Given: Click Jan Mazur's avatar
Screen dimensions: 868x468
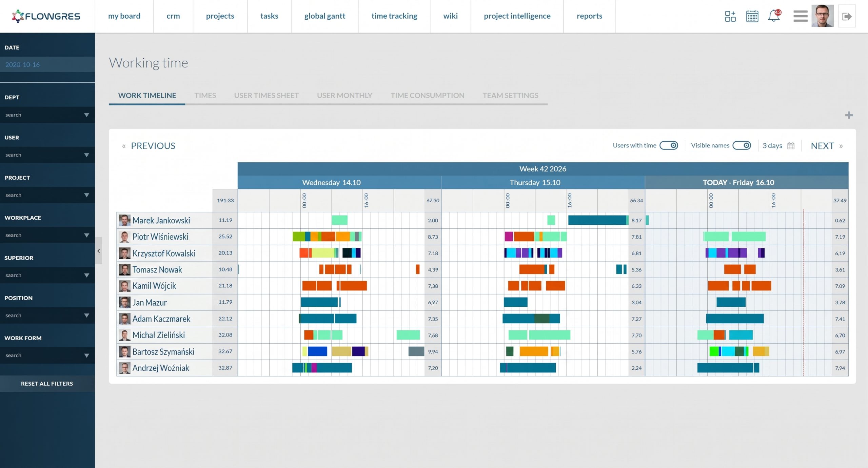Looking at the screenshot, I should [124, 302].
